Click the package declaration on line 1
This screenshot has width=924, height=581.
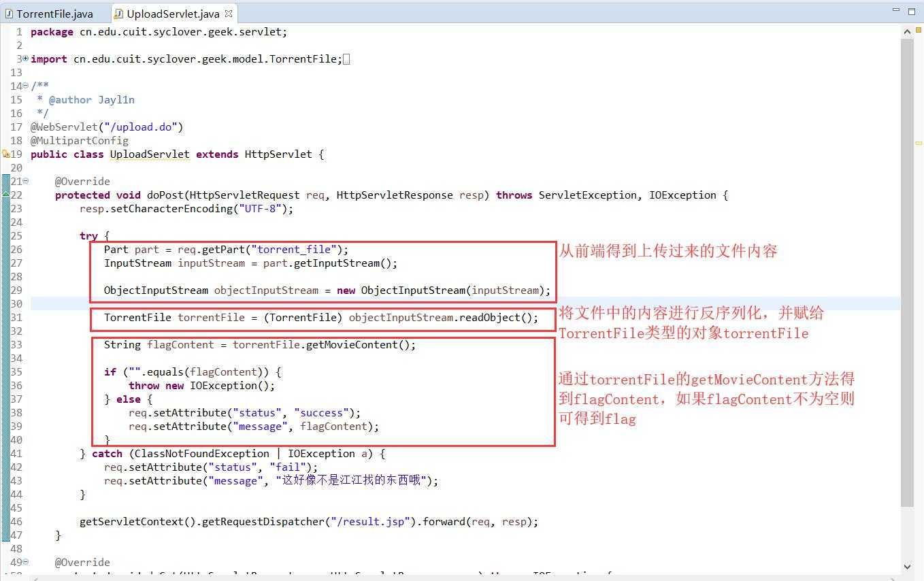click(x=159, y=32)
